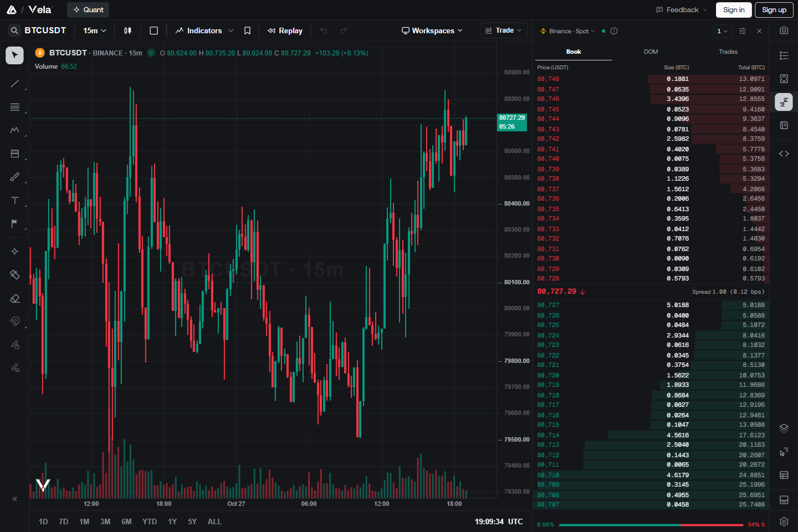Screen dimensions: 798x532
Task: Toggle the bottom panel layout
Action: tap(784, 500)
